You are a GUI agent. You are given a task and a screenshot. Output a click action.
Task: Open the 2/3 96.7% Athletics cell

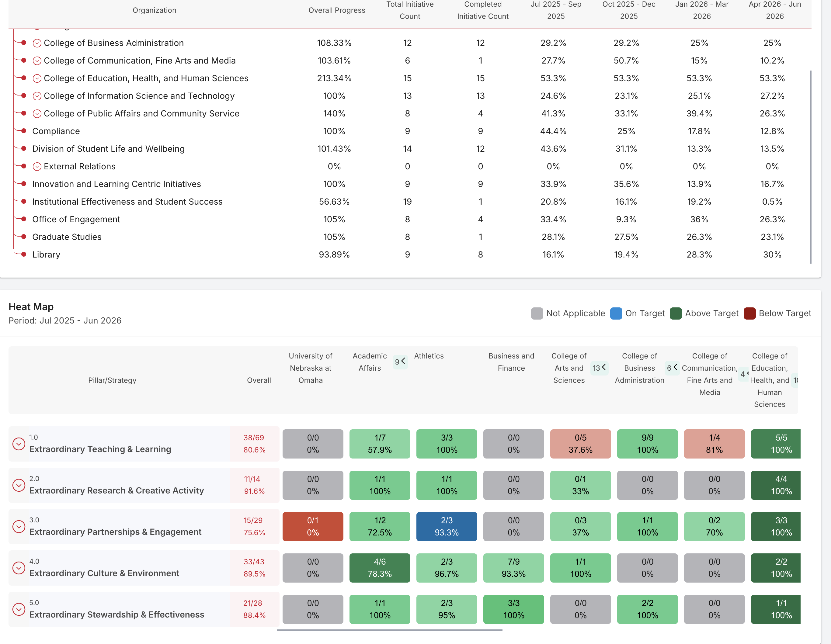click(447, 568)
